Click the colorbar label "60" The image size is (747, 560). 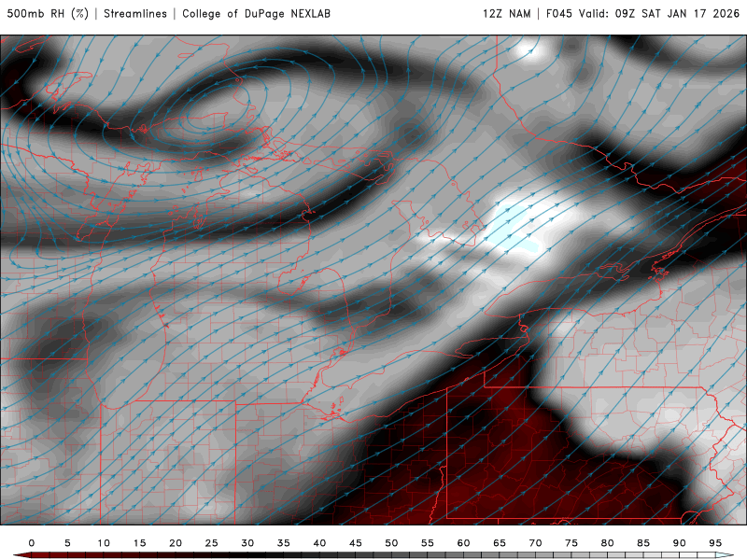[463, 543]
